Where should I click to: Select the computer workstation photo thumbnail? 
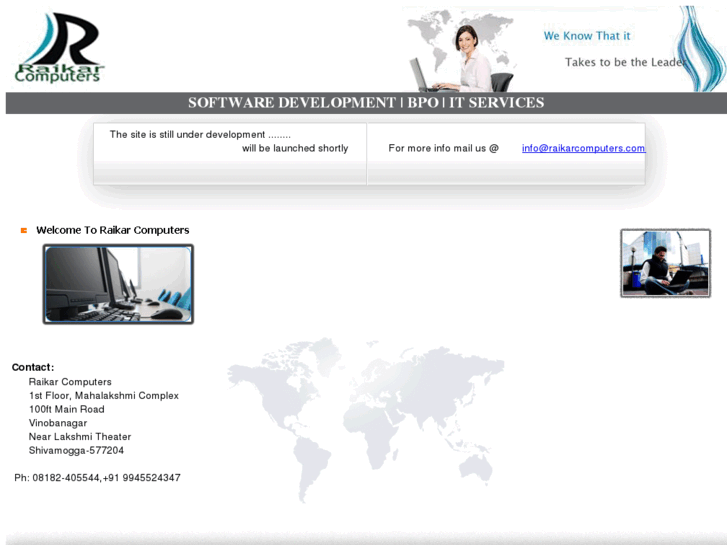pos(118,284)
